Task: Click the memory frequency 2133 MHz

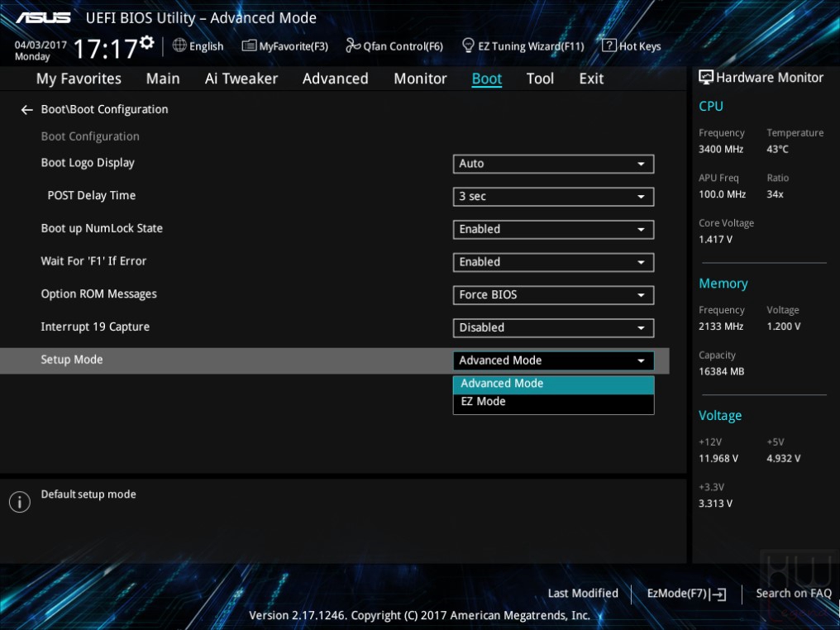Action: point(721,327)
